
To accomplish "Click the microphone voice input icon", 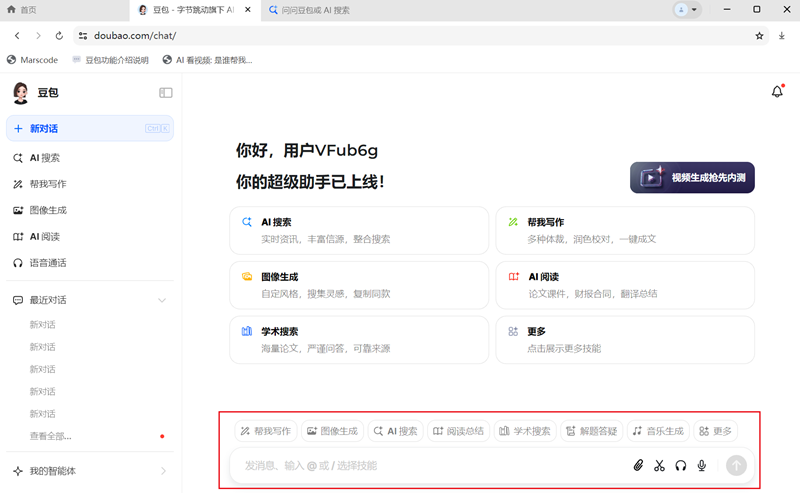I will pos(702,465).
